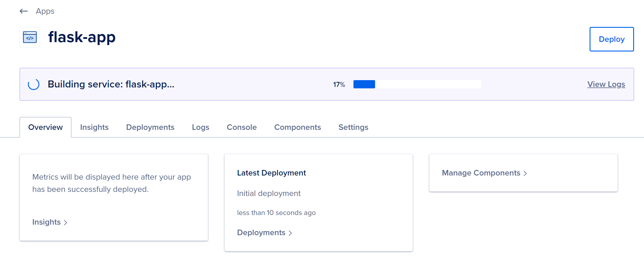This screenshot has width=644, height=258.
Task: Open the Console tab
Action: point(242,127)
